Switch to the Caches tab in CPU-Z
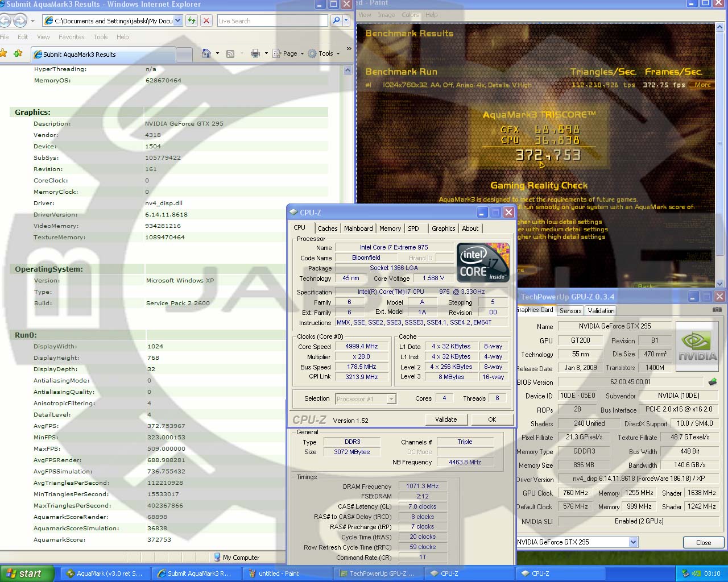 click(x=327, y=228)
